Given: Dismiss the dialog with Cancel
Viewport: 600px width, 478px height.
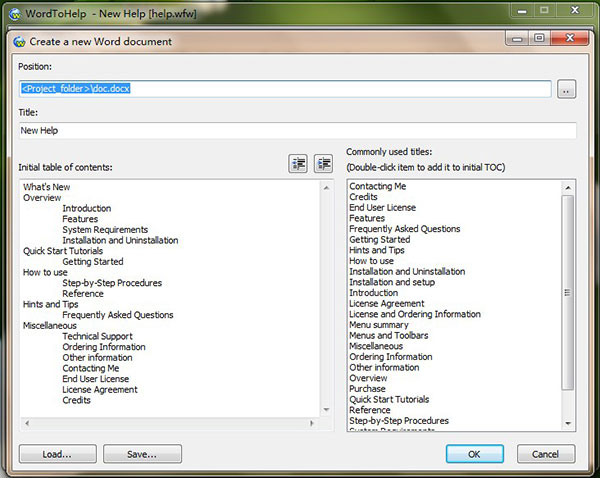Looking at the screenshot, I should (545, 454).
